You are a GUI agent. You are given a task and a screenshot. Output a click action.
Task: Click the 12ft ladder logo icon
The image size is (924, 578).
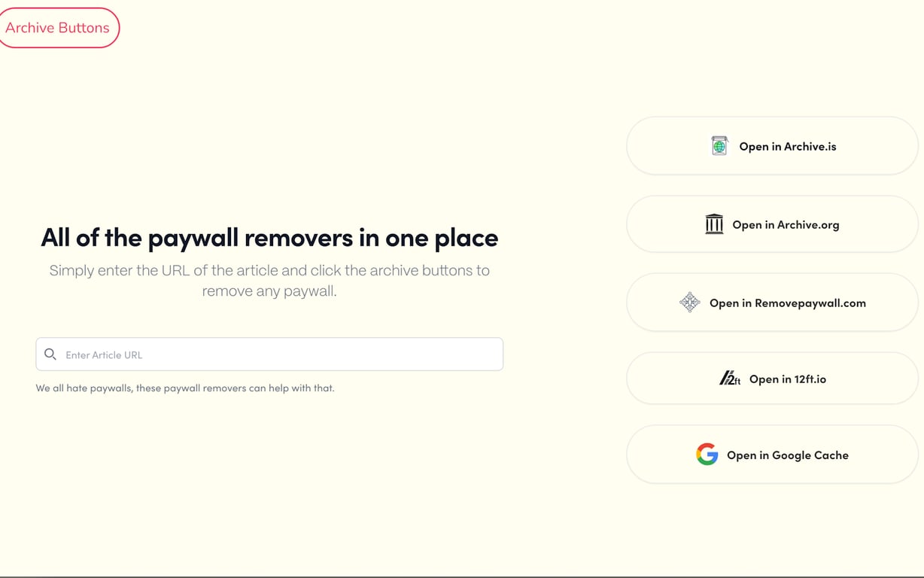pos(731,379)
